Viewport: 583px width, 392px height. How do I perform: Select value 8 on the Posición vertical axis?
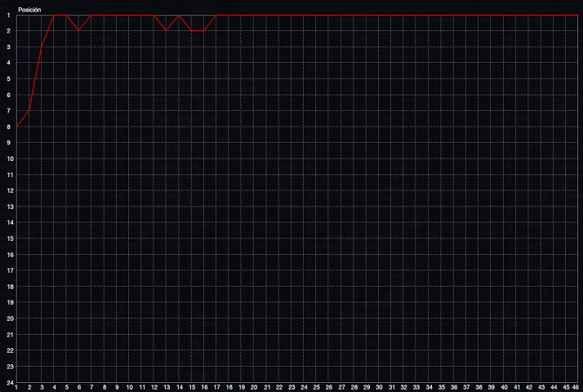click(8, 127)
